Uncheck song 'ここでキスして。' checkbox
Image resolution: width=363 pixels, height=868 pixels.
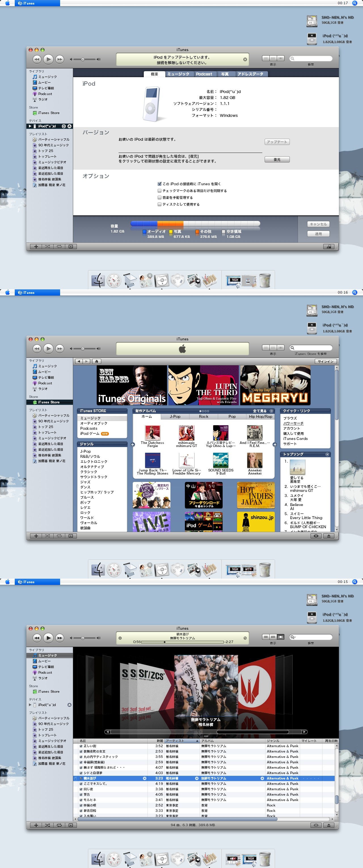tap(81, 784)
